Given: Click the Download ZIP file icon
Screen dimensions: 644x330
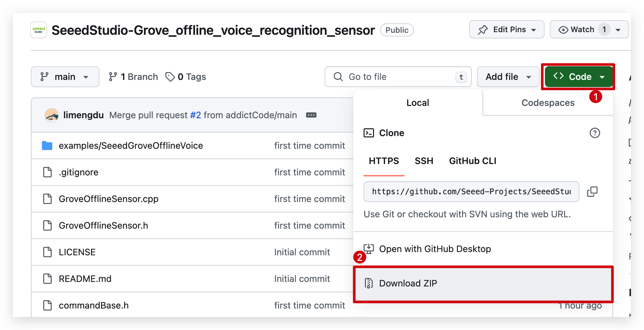Looking at the screenshot, I should coord(368,283).
